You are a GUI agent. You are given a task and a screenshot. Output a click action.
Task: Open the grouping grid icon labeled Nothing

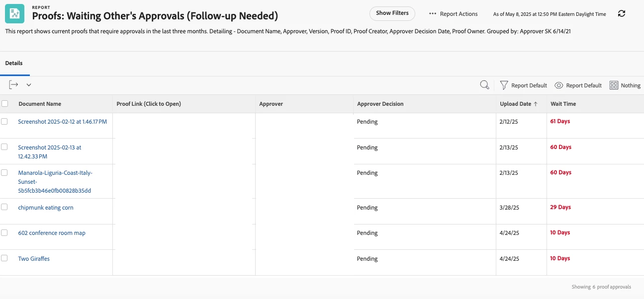click(x=614, y=85)
